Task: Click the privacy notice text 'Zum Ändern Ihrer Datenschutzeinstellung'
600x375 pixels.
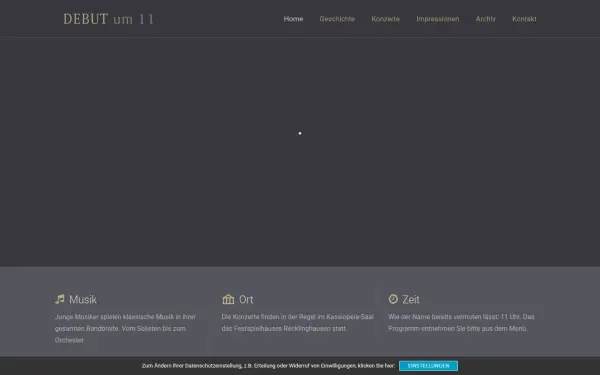Action: [x=191, y=366]
